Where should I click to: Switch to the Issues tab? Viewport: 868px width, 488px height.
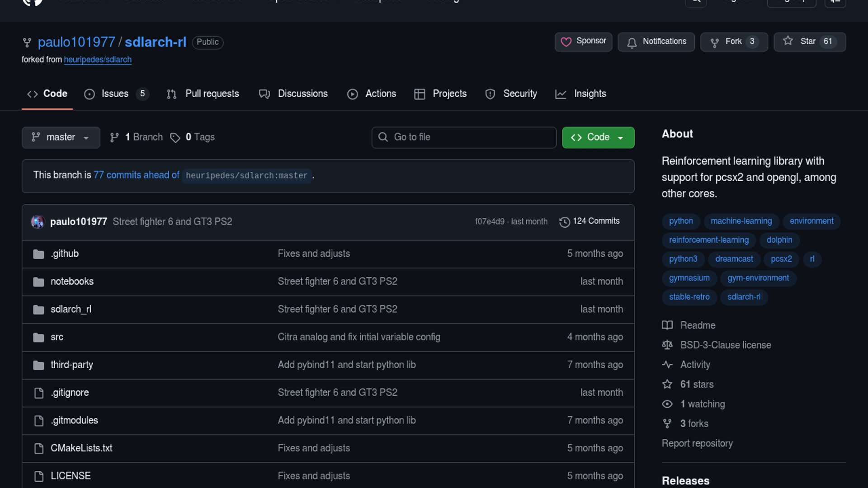pos(115,94)
